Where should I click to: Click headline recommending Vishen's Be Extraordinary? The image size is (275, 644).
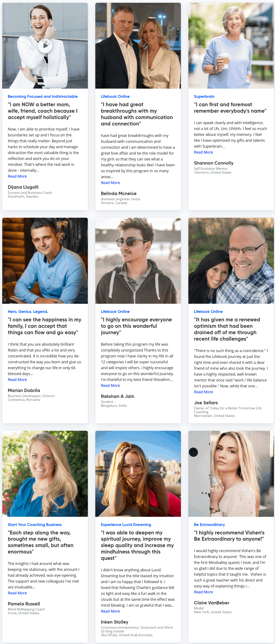(229, 536)
